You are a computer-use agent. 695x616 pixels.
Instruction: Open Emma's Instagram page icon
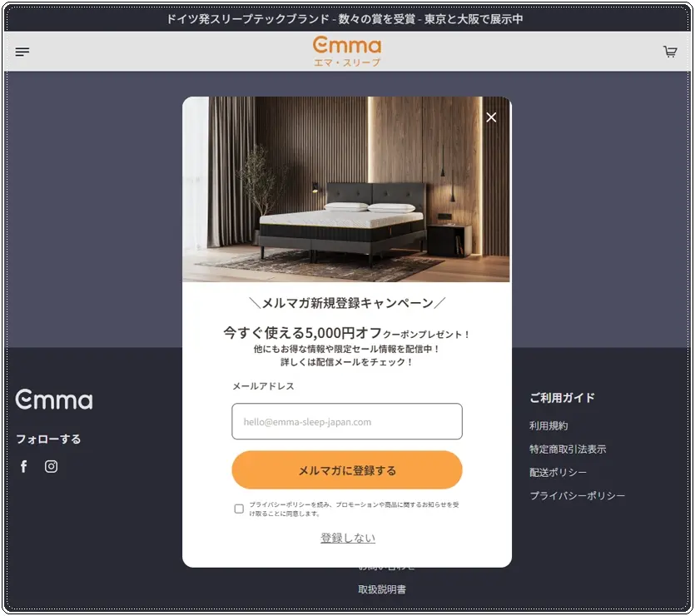pyautogui.click(x=51, y=466)
